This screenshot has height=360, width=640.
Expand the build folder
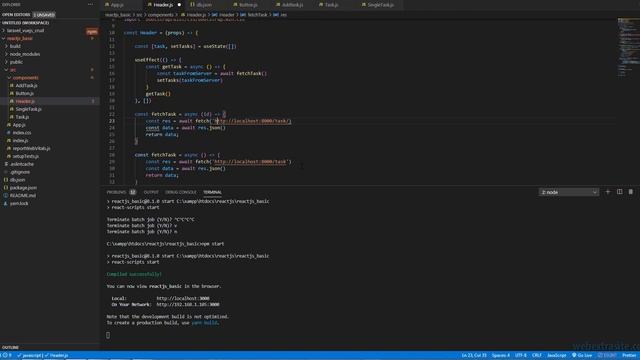15,47
